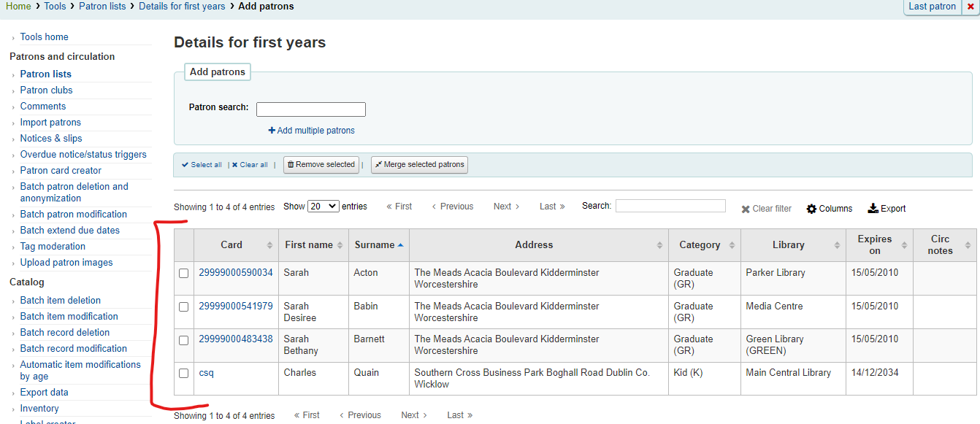The width and height of the screenshot is (980, 424).
Task: Open Notices & slips in sidebar
Action: click(x=51, y=139)
